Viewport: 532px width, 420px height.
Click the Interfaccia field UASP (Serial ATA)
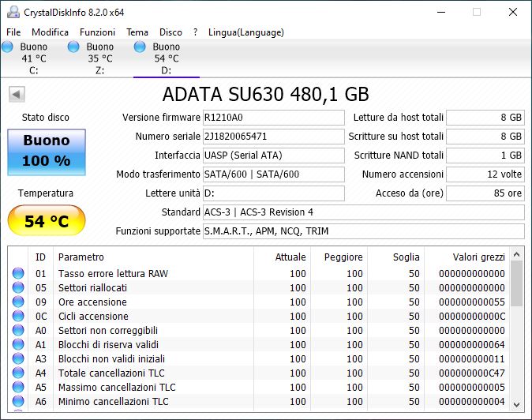pyautogui.click(x=274, y=156)
